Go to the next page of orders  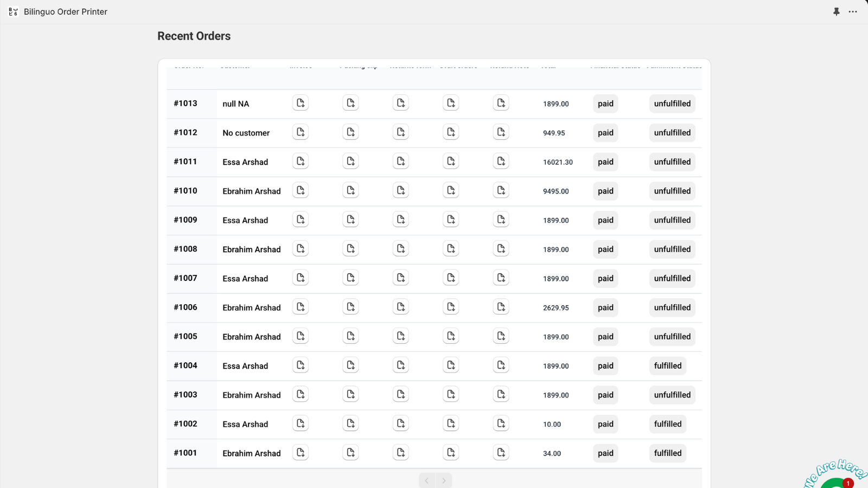444,480
